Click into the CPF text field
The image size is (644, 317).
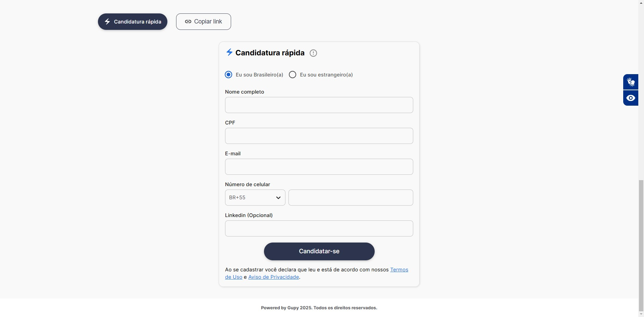coord(319,136)
